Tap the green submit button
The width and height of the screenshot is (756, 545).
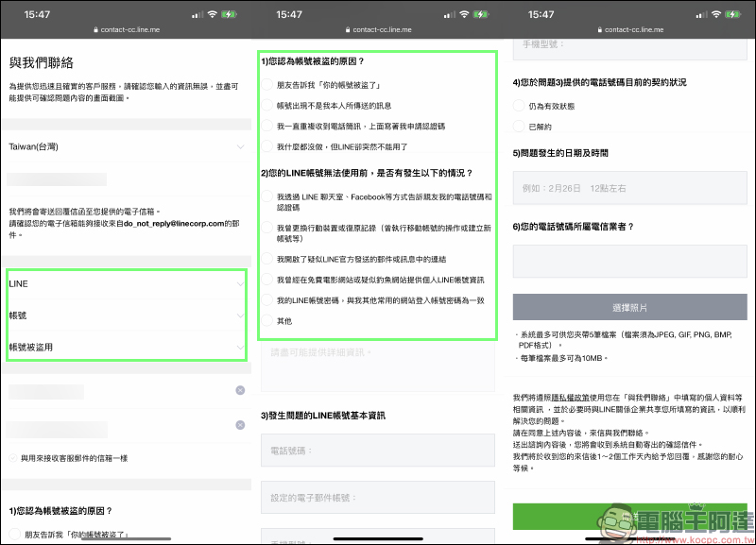tap(630, 517)
